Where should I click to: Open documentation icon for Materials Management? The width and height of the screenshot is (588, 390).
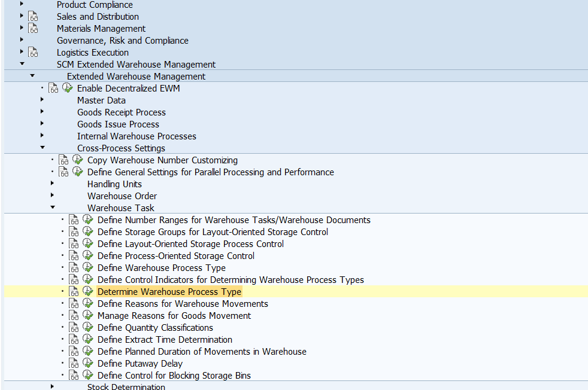click(x=33, y=29)
